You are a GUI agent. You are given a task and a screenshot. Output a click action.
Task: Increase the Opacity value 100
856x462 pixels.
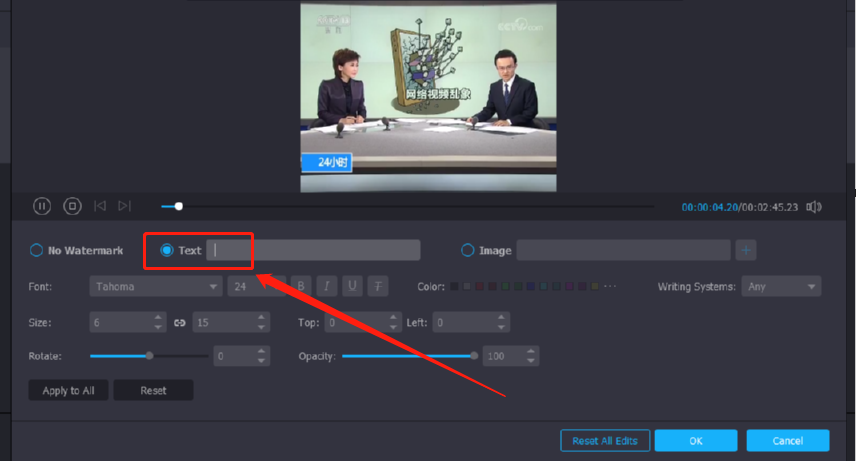531,351
